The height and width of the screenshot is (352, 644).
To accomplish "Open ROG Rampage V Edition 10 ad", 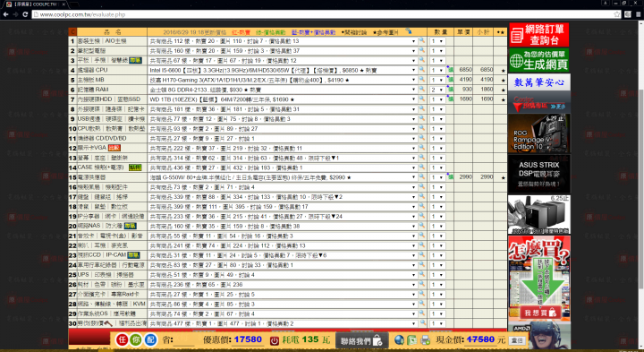I will point(538,133).
